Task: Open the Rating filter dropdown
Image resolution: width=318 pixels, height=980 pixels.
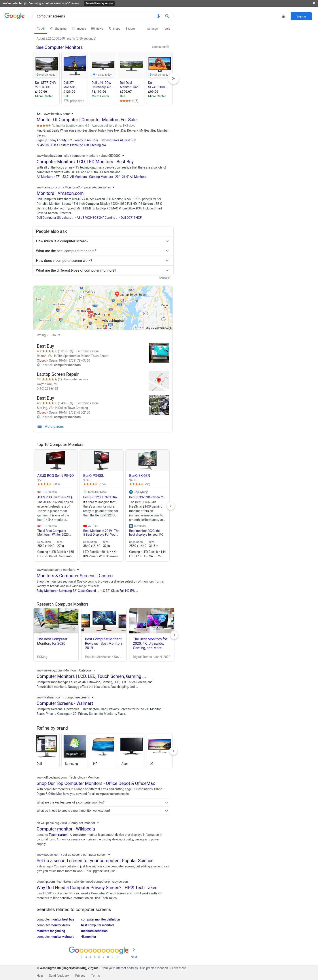Action: point(43,335)
